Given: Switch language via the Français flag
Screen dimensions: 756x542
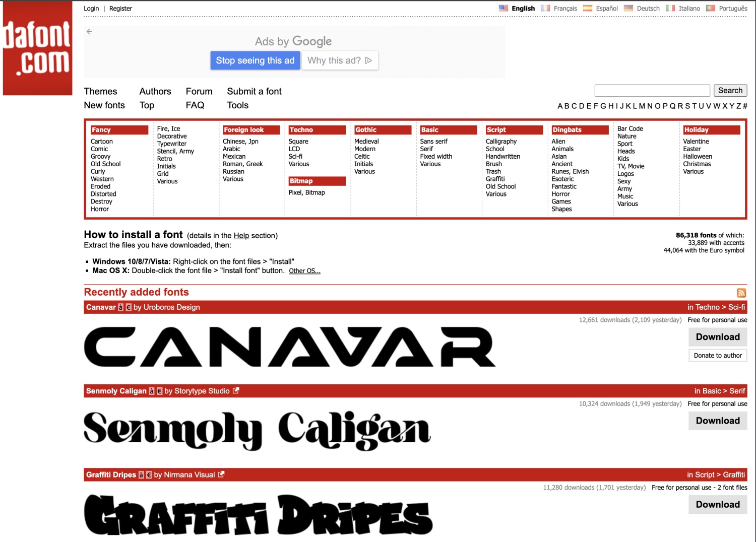Looking at the screenshot, I should click(x=545, y=9).
